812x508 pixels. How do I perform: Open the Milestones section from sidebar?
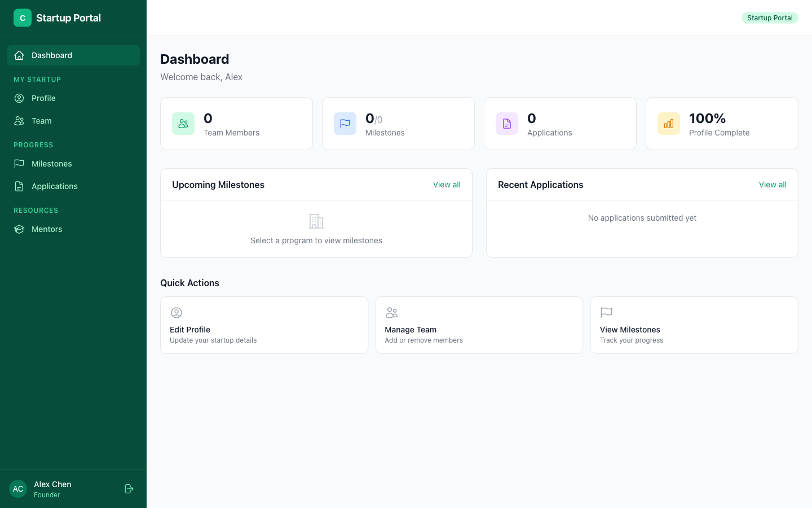point(52,164)
